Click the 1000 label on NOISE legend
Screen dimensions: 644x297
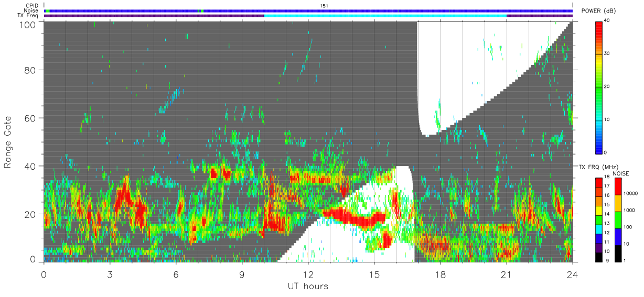(x=630, y=210)
